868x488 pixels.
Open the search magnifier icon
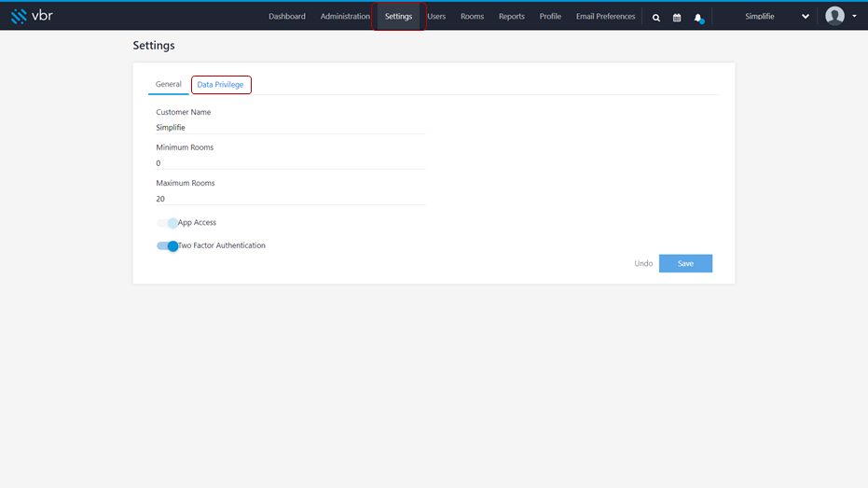(656, 18)
